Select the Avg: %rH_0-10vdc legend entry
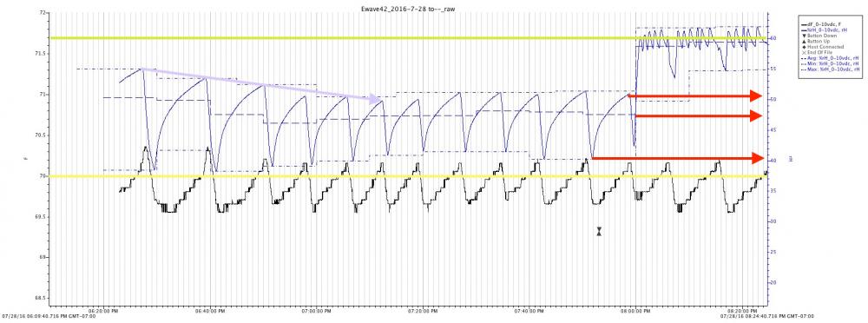Screen dimensions: 868x323 pyautogui.click(x=830, y=58)
